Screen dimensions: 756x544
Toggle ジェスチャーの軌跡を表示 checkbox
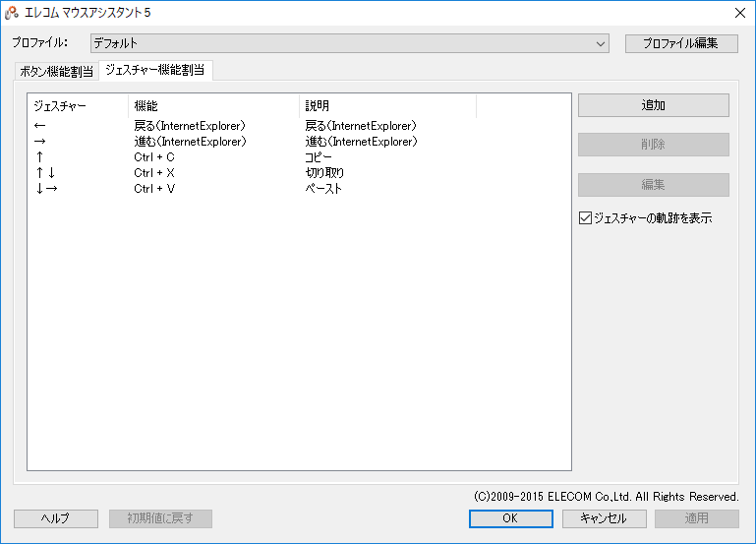tap(586, 218)
